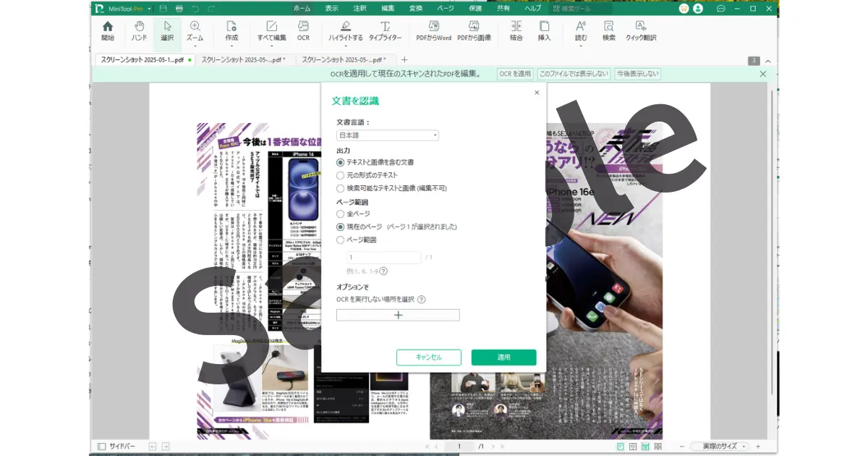Screen dimensions: 868x456
Task: Click OCRを適用 in notification bar
Action: [x=515, y=74]
